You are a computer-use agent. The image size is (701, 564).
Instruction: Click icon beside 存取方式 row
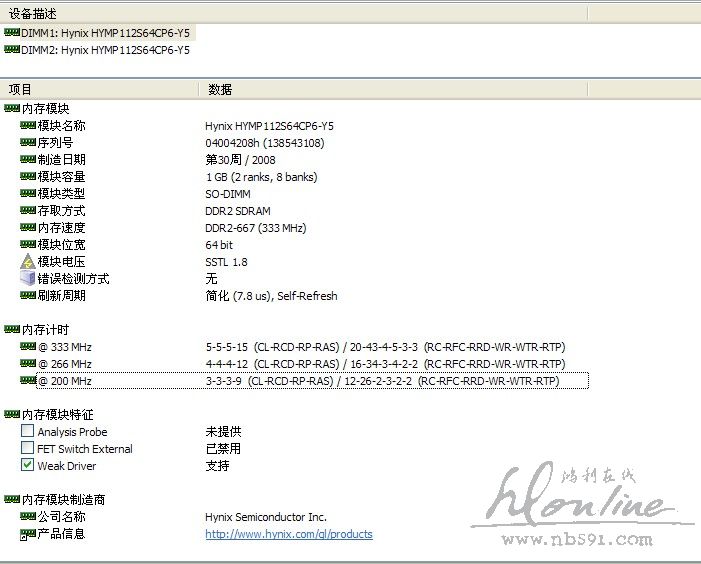[28, 210]
